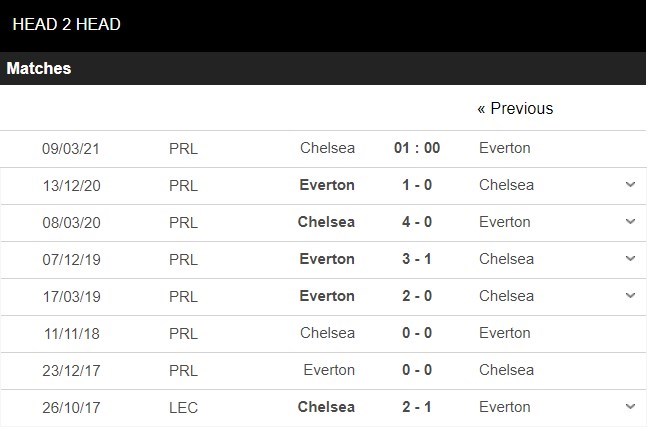Click the « Previous link
Viewport: 650px width, 431px height.
[515, 108]
